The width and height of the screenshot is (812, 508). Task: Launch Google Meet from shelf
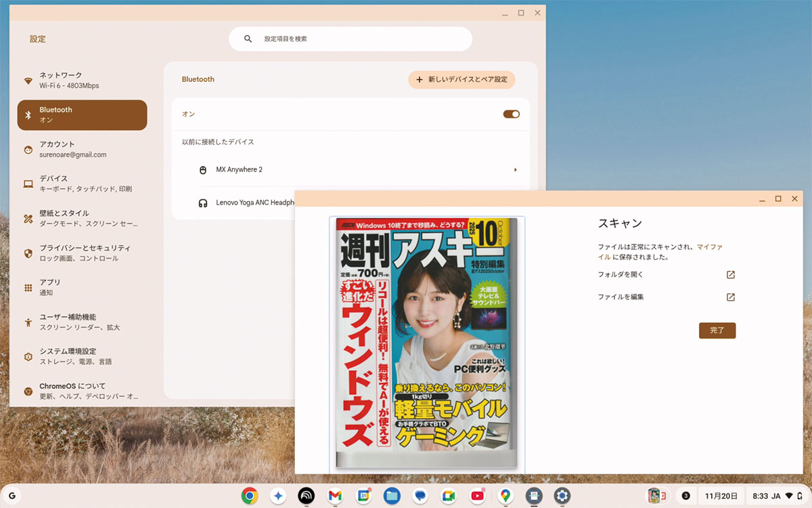448,496
